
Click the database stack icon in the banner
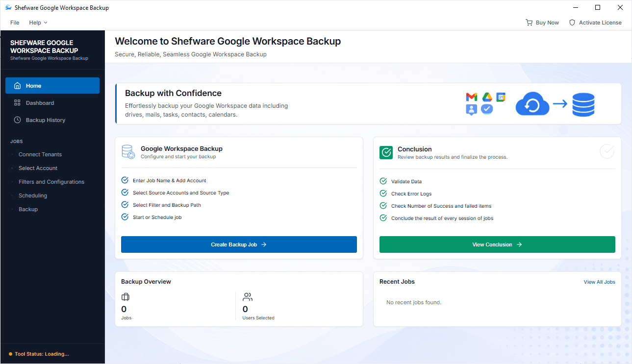(x=583, y=104)
